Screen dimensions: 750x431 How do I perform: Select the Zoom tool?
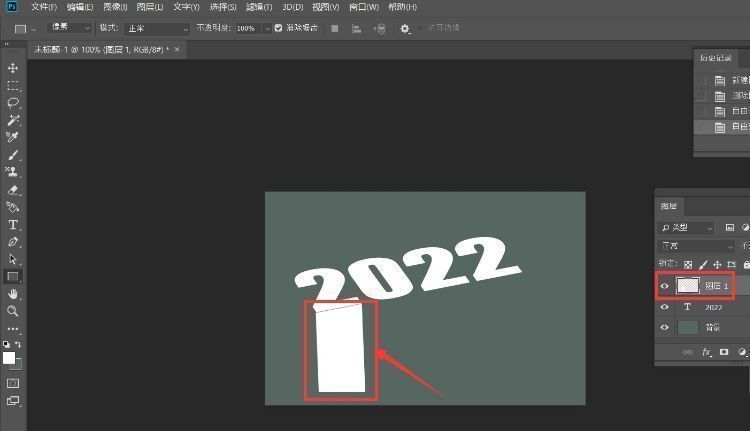[13, 311]
